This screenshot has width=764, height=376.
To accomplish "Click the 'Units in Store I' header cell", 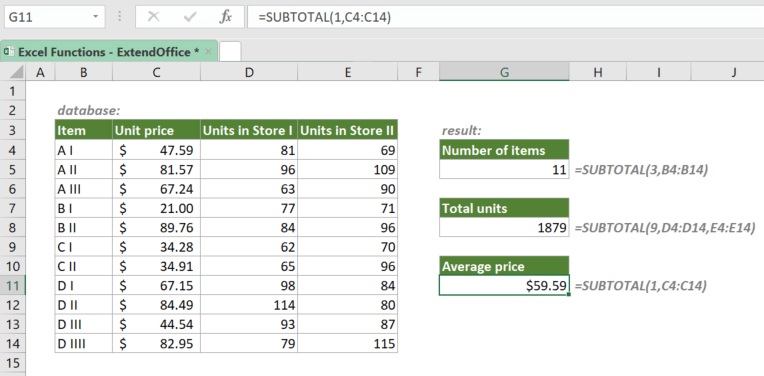I will point(249,130).
